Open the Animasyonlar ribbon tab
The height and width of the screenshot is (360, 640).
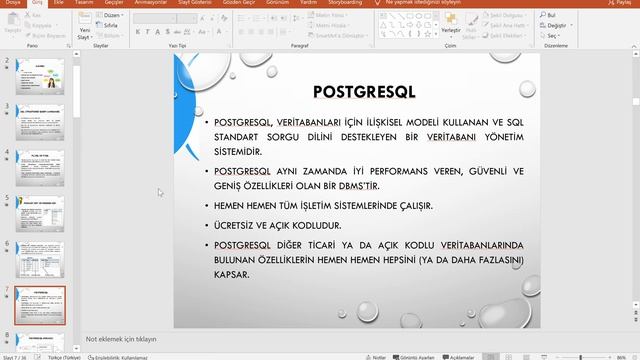151,2
